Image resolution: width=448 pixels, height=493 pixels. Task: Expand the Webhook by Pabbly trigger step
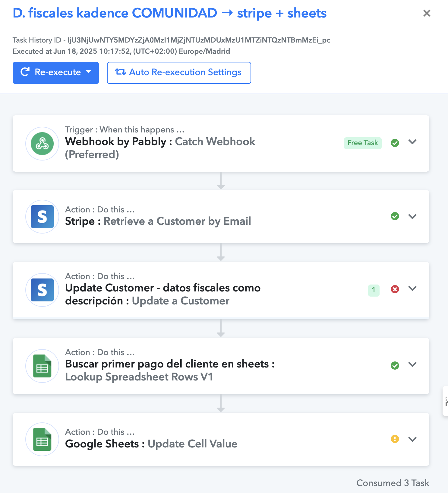coord(412,142)
